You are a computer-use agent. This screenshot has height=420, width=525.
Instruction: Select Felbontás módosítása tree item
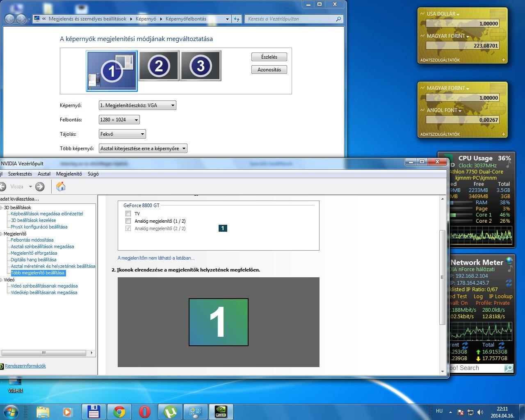tap(32, 240)
